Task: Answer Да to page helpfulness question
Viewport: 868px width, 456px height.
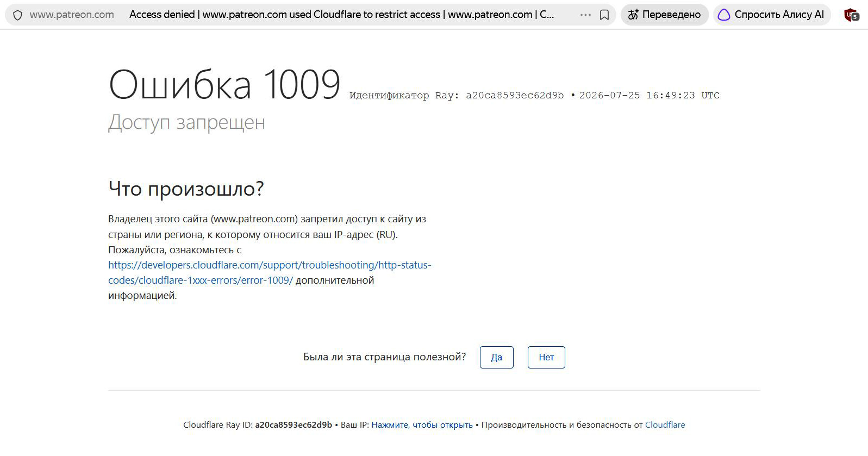Action: coord(497,357)
